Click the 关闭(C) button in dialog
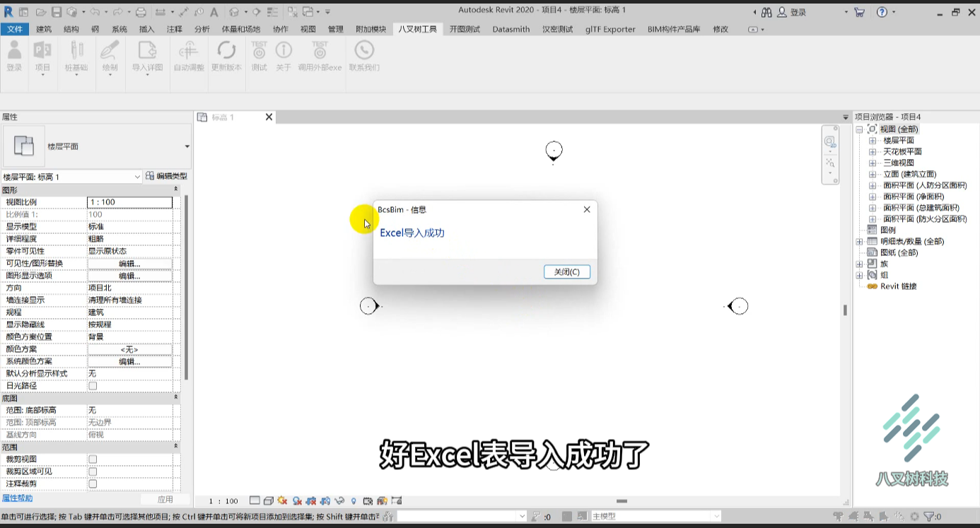The image size is (980, 528). (567, 272)
